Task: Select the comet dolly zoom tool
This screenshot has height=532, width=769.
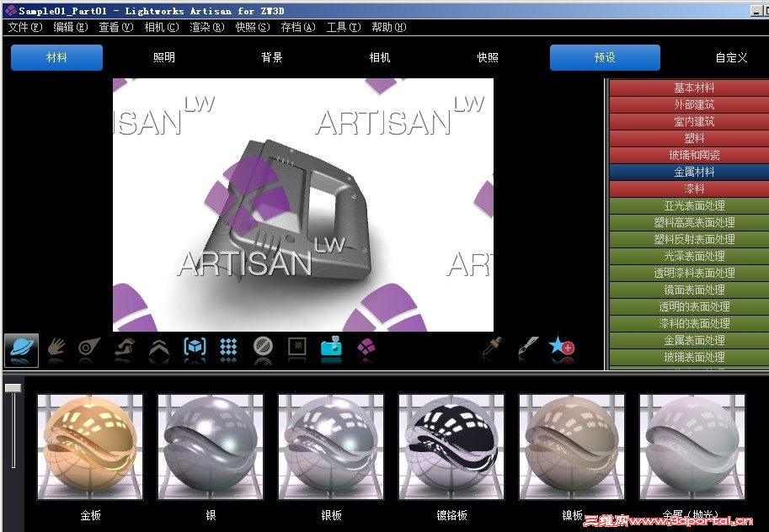Action: point(88,347)
